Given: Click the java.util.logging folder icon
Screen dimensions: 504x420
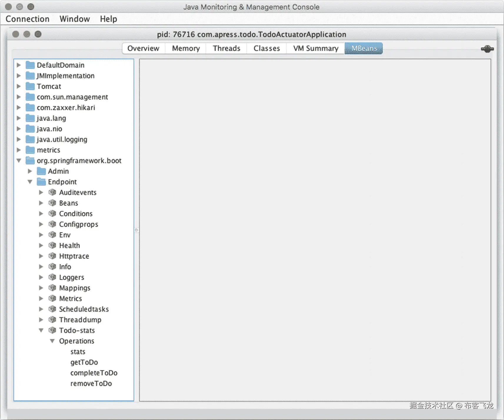Looking at the screenshot, I should [30, 139].
